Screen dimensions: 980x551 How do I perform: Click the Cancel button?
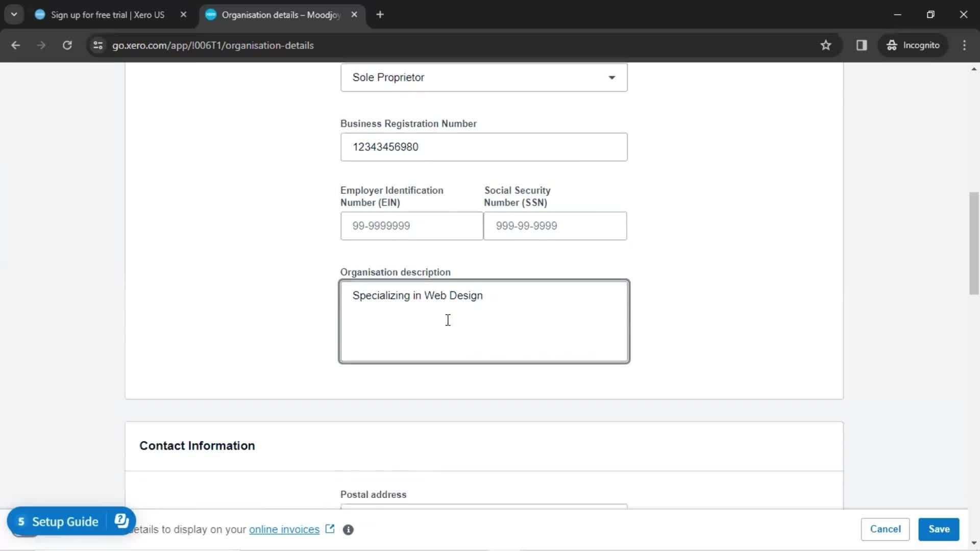tap(885, 529)
